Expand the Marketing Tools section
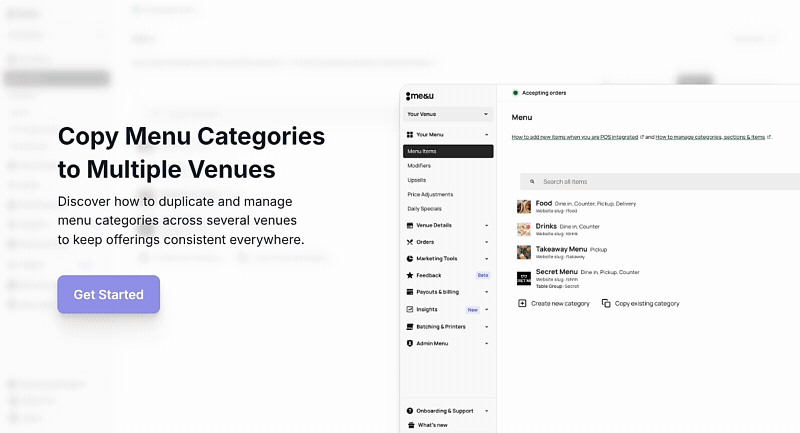The width and height of the screenshot is (800, 433). coord(486,259)
